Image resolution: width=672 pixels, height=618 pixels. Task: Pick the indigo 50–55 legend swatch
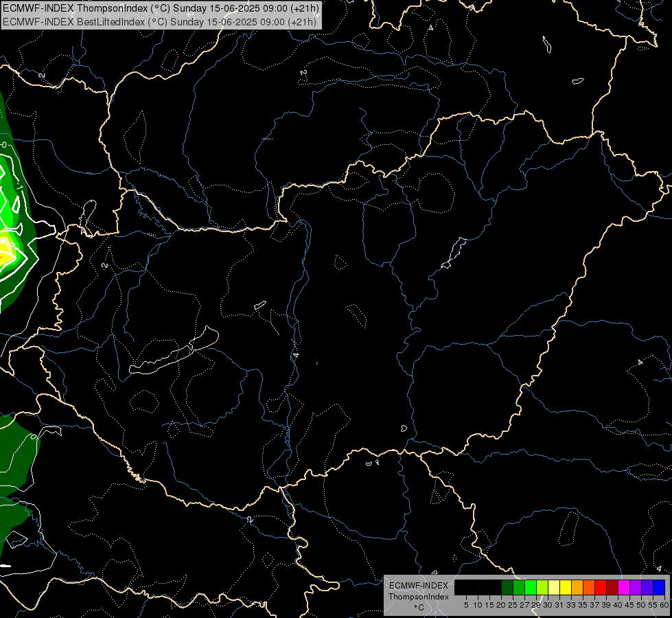point(647,587)
